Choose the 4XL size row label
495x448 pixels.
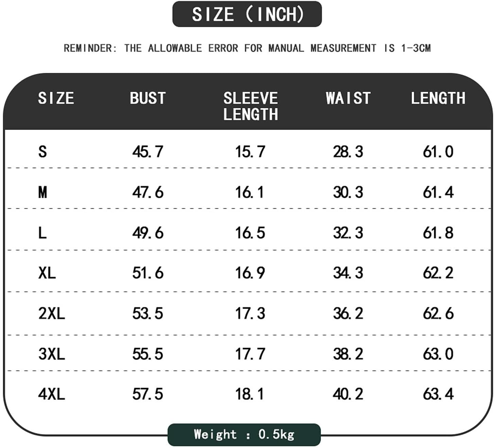tap(51, 394)
